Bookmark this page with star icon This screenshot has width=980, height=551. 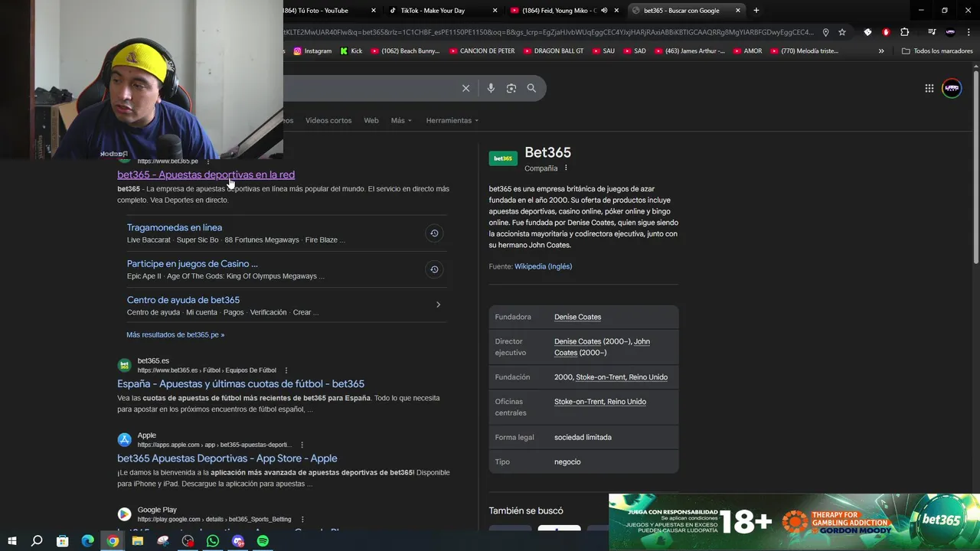pyautogui.click(x=842, y=32)
